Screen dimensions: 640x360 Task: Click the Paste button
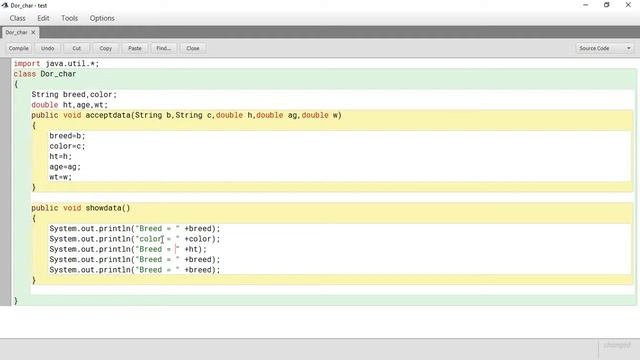(135, 48)
